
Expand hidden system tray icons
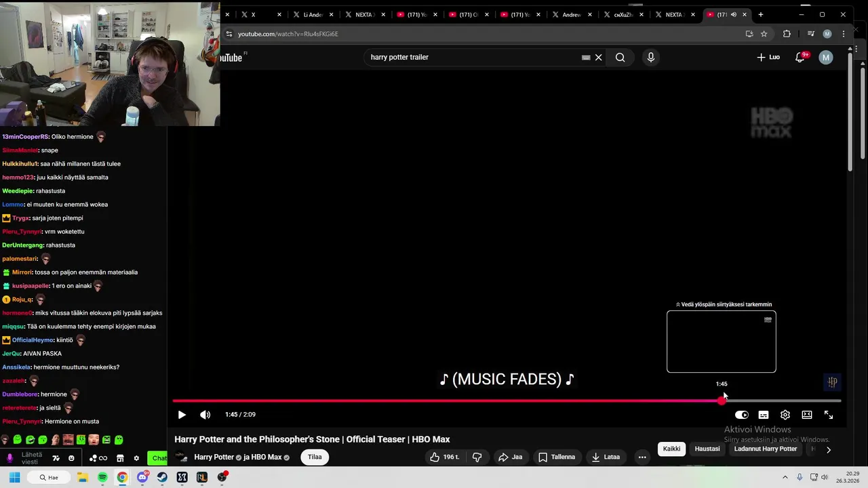[785, 477]
